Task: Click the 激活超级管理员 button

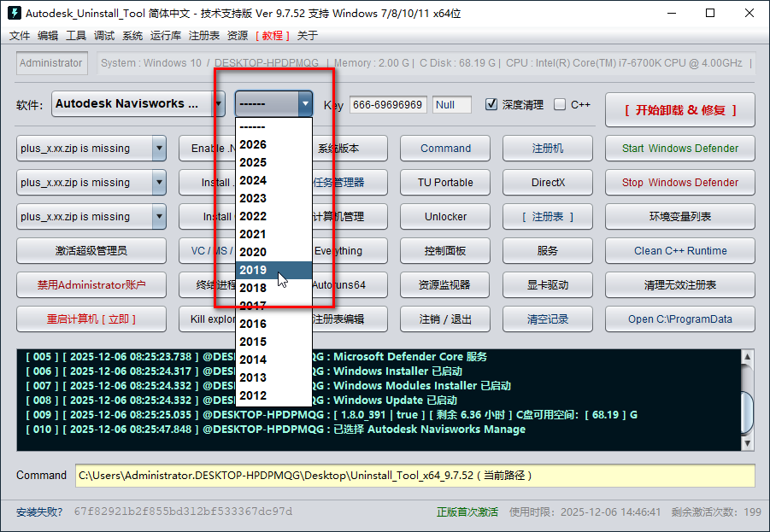Action: click(x=91, y=251)
